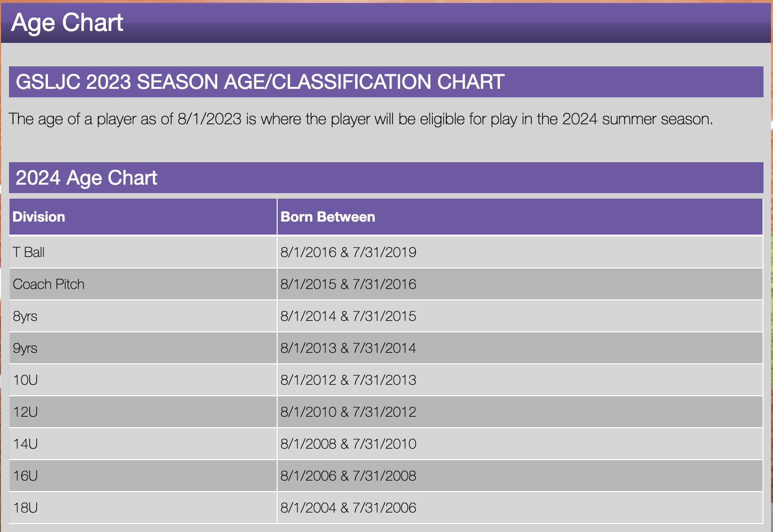The height and width of the screenshot is (532, 773).
Task: Click the Division column header
Action: [x=39, y=217]
